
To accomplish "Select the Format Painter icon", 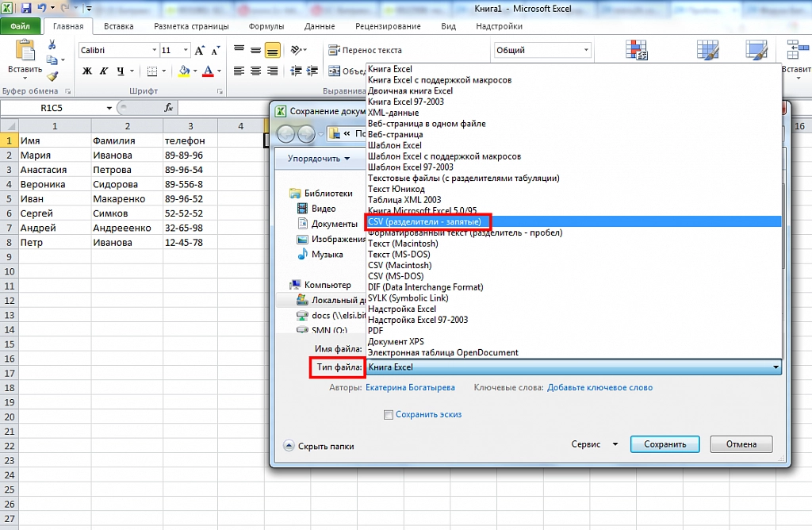I will tap(51, 75).
